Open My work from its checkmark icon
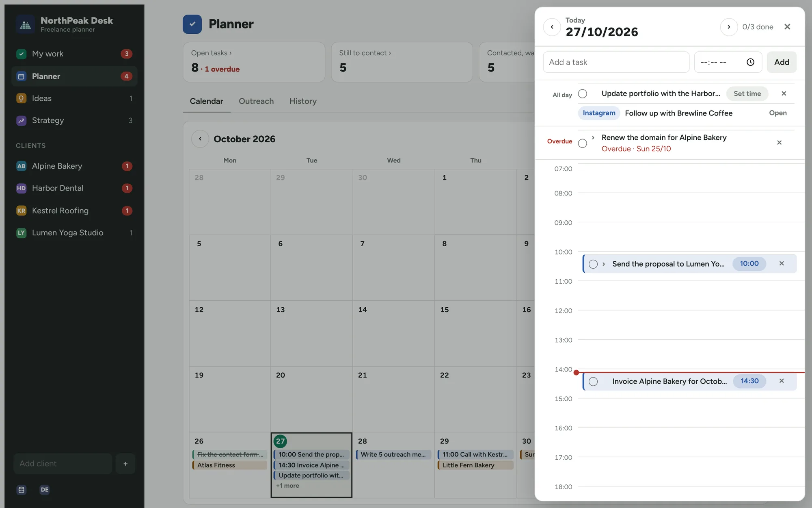This screenshot has height=508, width=812. [x=21, y=54]
